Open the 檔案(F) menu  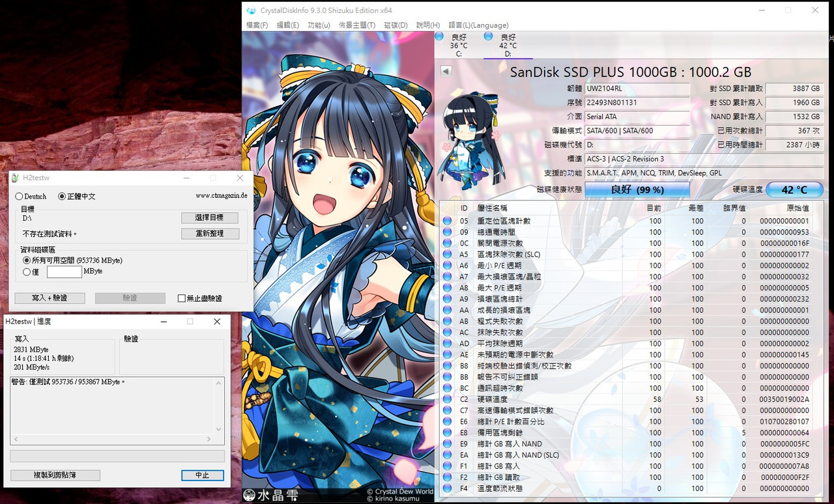pyautogui.click(x=257, y=25)
